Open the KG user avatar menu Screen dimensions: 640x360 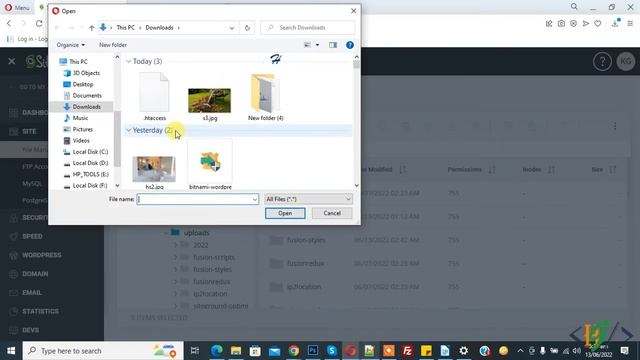(x=626, y=62)
